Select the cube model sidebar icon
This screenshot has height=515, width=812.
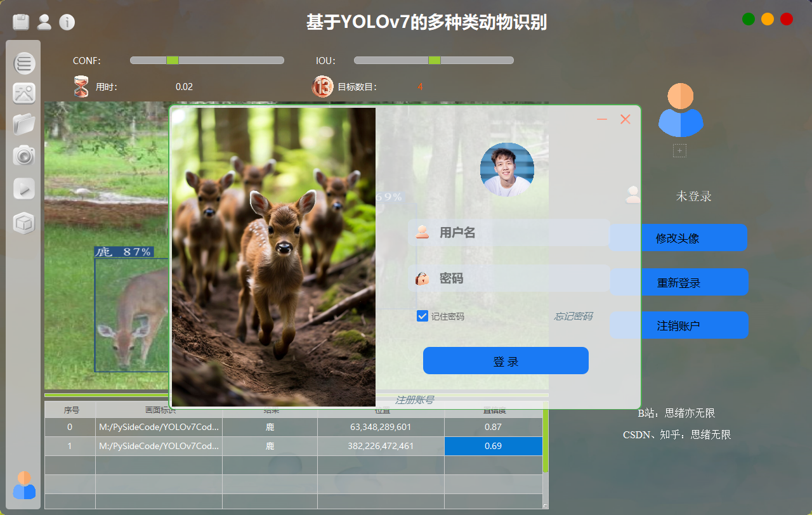tap(24, 223)
